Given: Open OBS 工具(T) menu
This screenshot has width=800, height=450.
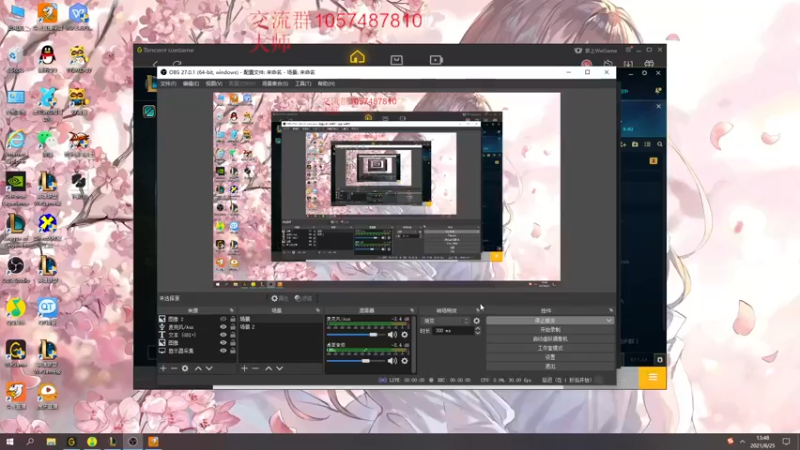Looking at the screenshot, I should tap(303, 84).
